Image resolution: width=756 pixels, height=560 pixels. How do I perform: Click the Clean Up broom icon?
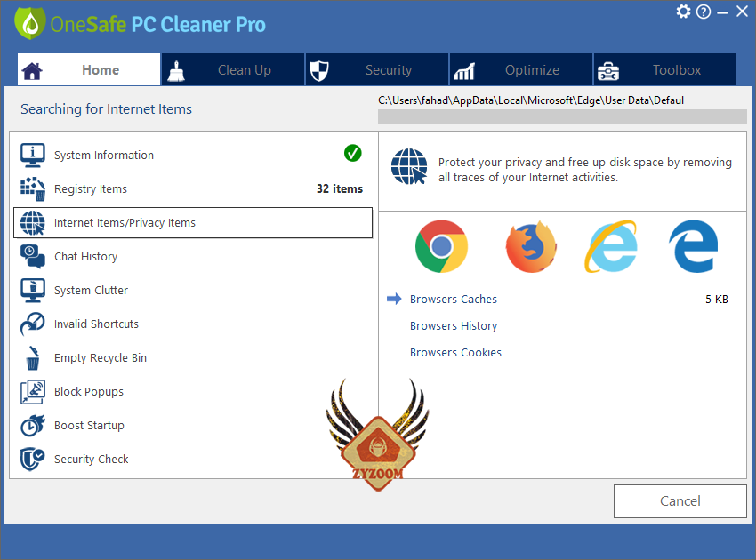coord(176,71)
